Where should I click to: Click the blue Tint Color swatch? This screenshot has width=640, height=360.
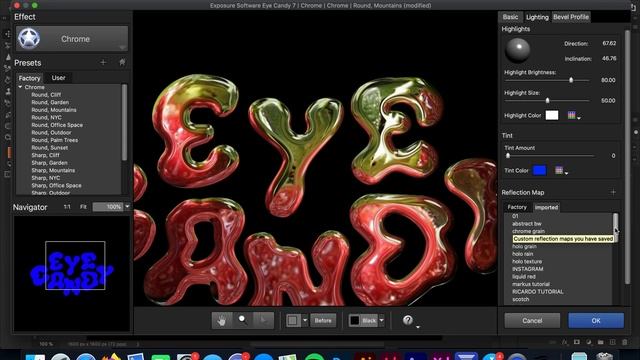pyautogui.click(x=539, y=170)
